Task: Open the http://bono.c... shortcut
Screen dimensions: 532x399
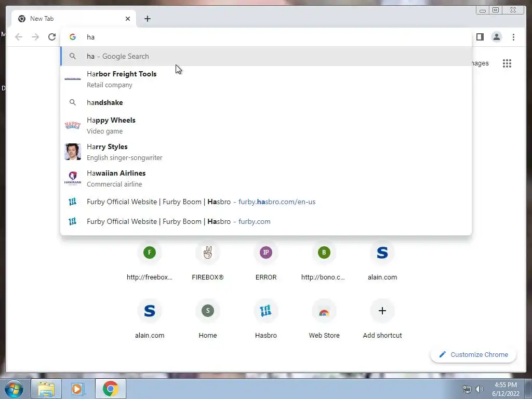Action: [x=324, y=261]
